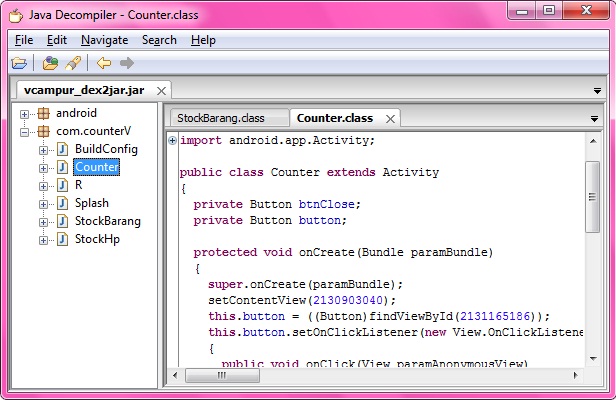Select StockBarang in the class tree
616x400 pixels.
(x=108, y=221)
